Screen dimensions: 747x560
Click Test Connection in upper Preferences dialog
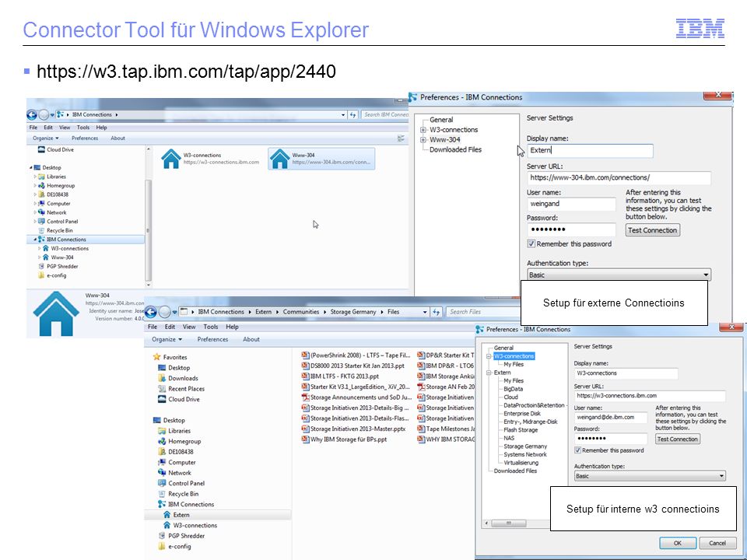[x=652, y=230]
